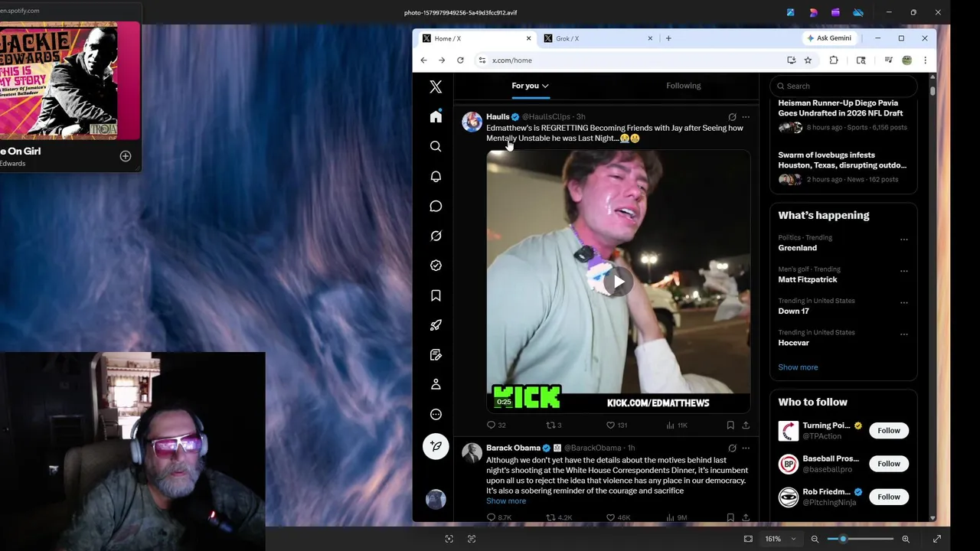This screenshot has width=980, height=551.
Task: Bookmark page with star icon
Action: pos(808,60)
